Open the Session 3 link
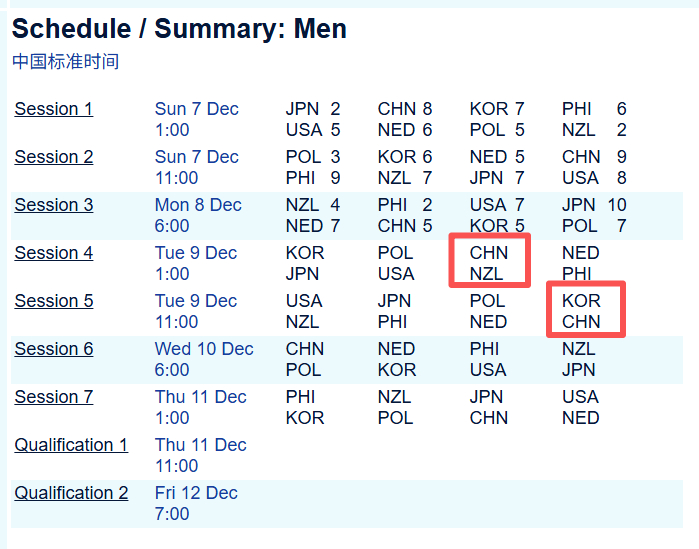The width and height of the screenshot is (699, 549). [x=53, y=205]
